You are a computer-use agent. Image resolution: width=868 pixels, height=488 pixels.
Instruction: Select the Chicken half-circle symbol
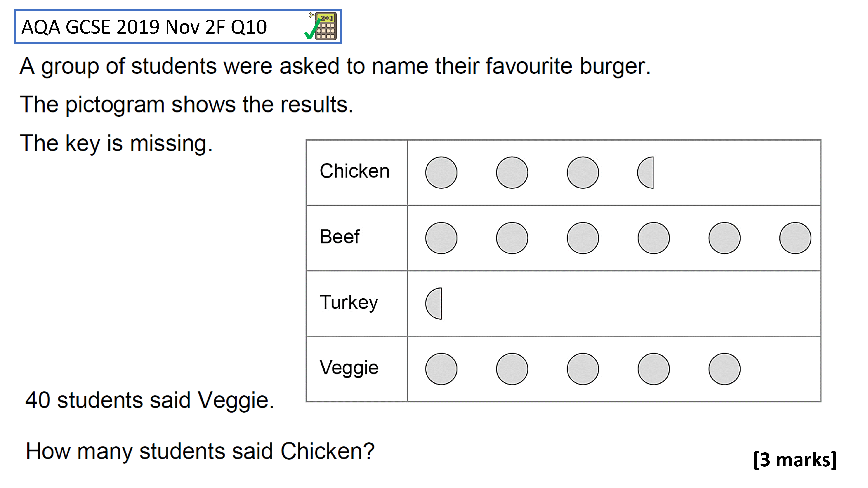[646, 172]
